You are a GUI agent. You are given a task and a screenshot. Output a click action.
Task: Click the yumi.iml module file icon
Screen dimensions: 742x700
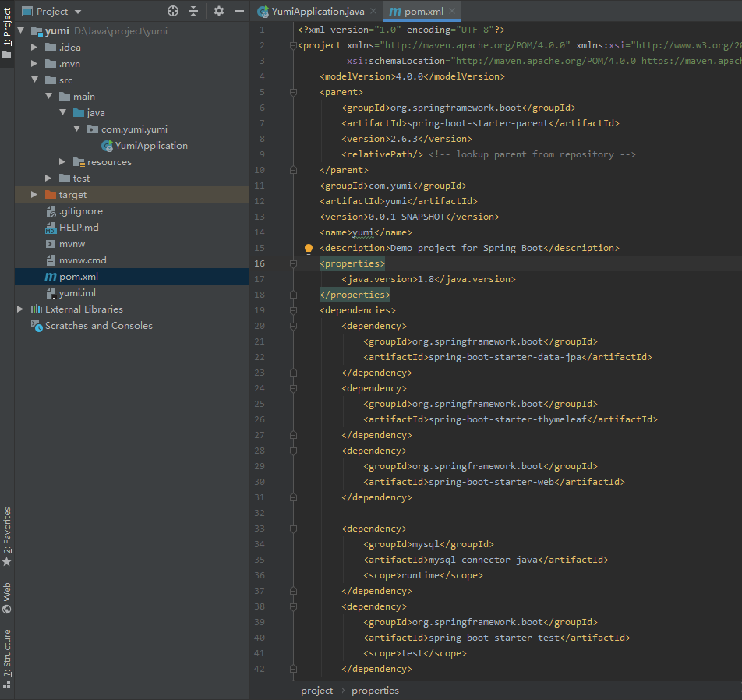(51, 293)
